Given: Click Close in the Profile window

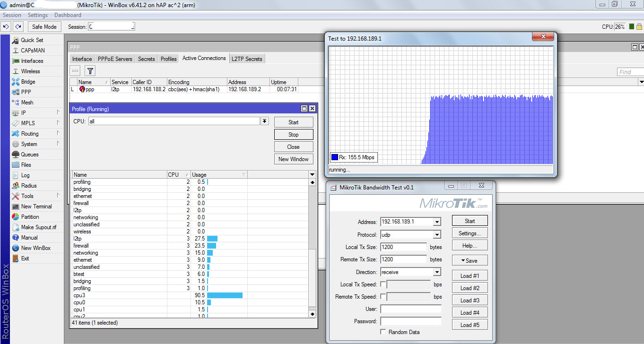Looking at the screenshot, I should pos(294,146).
